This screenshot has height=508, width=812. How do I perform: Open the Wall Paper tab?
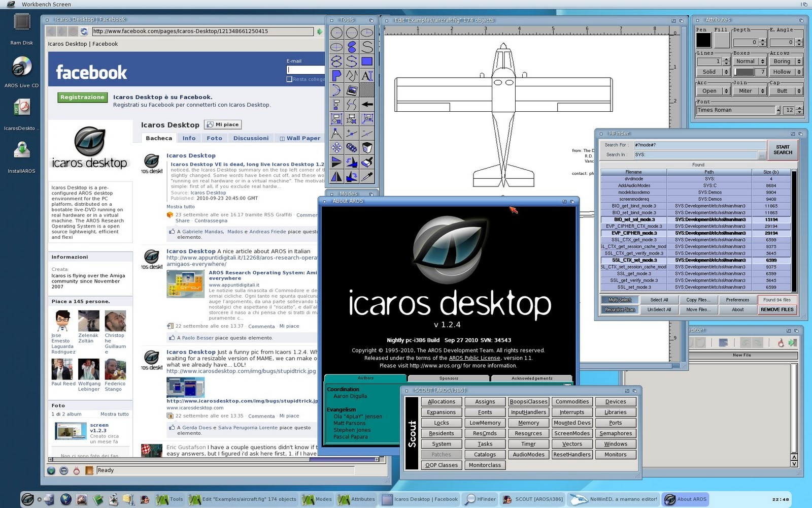coord(300,138)
